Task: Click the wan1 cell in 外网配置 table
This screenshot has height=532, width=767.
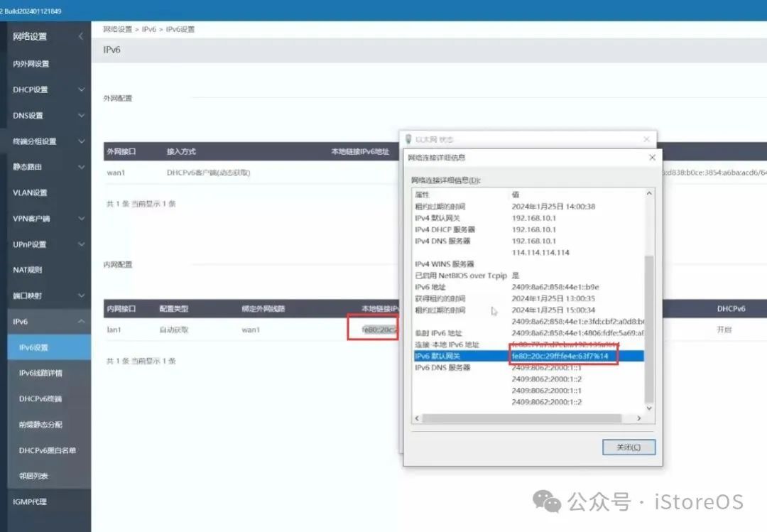Action: click(116, 173)
